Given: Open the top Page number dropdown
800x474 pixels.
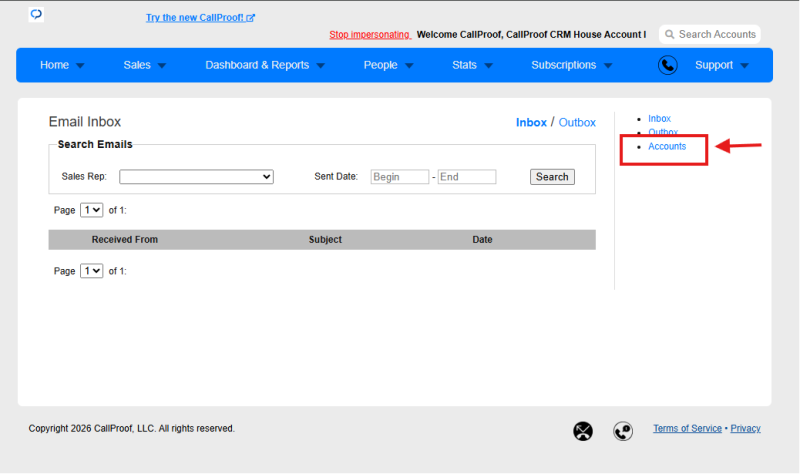Looking at the screenshot, I should tap(91, 210).
